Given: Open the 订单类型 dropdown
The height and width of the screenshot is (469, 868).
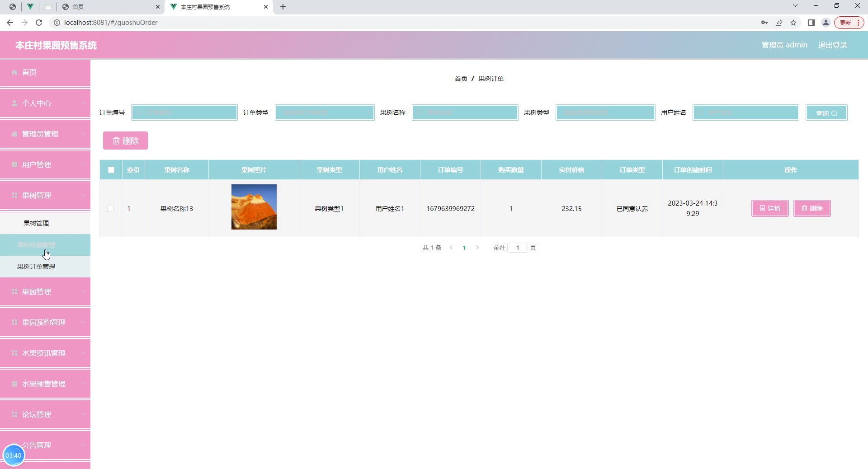Looking at the screenshot, I should click(325, 113).
